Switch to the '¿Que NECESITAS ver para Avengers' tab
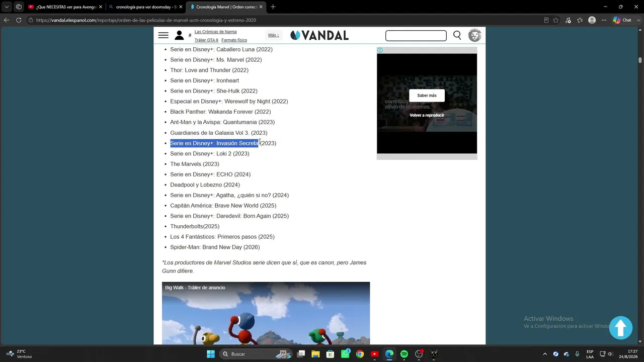 pos(65,7)
